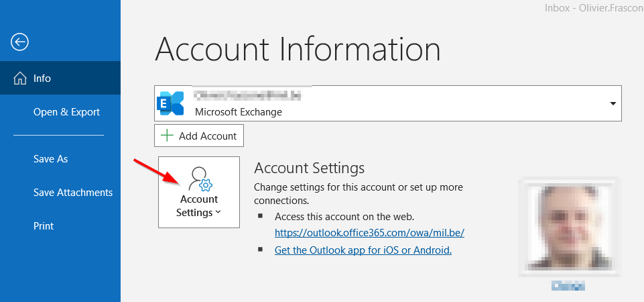
Task: Click the person-with-gear Account Settings icon
Action: click(200, 180)
